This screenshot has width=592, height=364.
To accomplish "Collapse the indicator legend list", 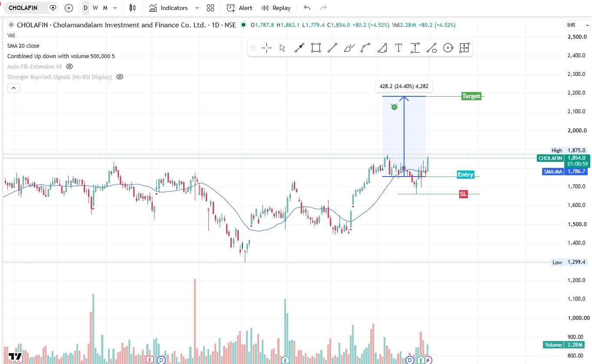I will tap(13, 88).
